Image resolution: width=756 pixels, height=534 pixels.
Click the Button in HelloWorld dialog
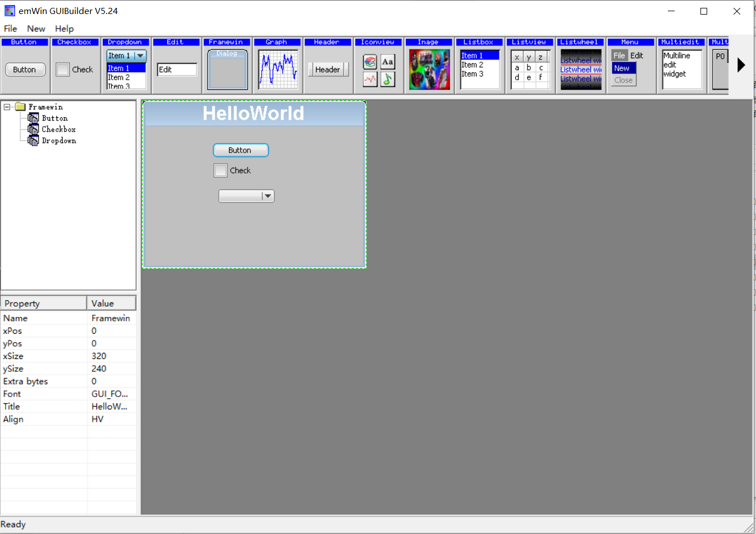click(x=241, y=150)
